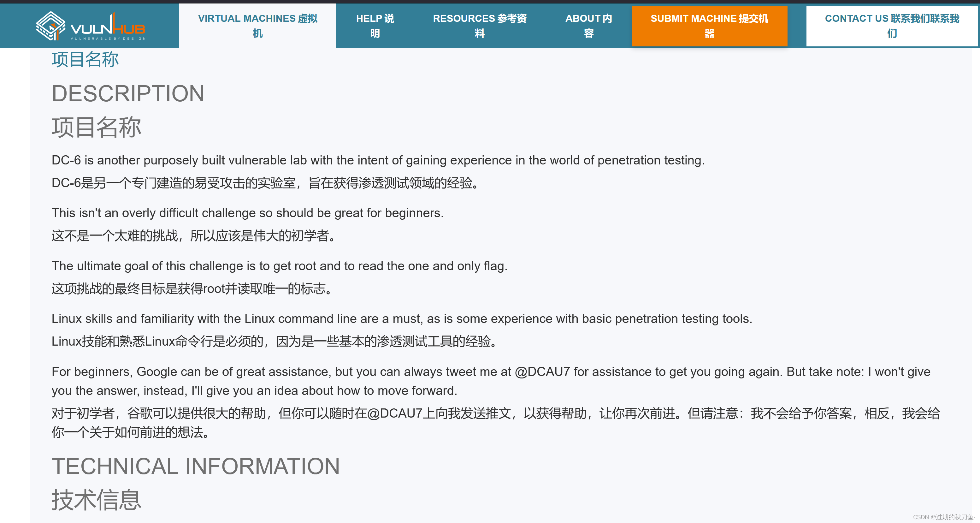Click the blue 项目名称 title link
The height and width of the screenshot is (523, 980).
[x=85, y=60]
